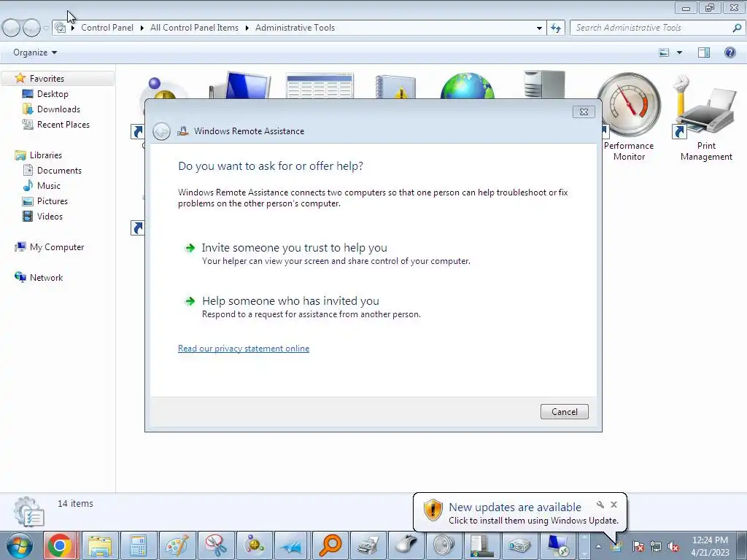Open Paint from the taskbar

[177, 545]
